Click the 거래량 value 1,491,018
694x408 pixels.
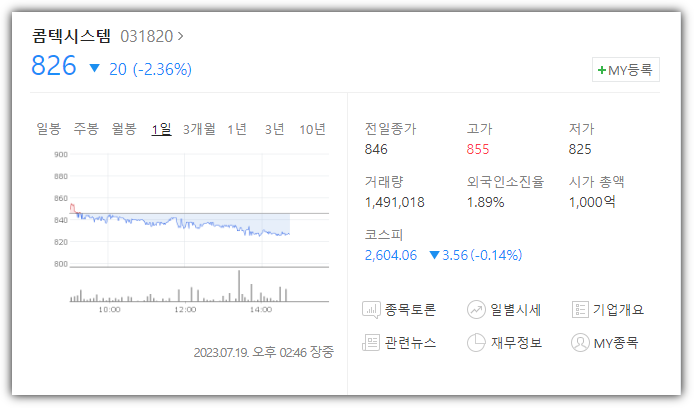pos(395,202)
